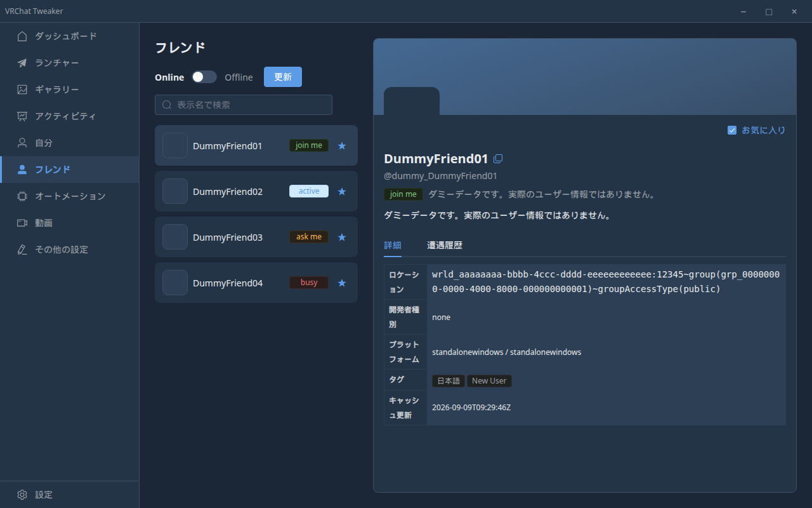The width and height of the screenshot is (812, 508).
Task: Click favorite star for DummyFriend01
Action: (342, 145)
